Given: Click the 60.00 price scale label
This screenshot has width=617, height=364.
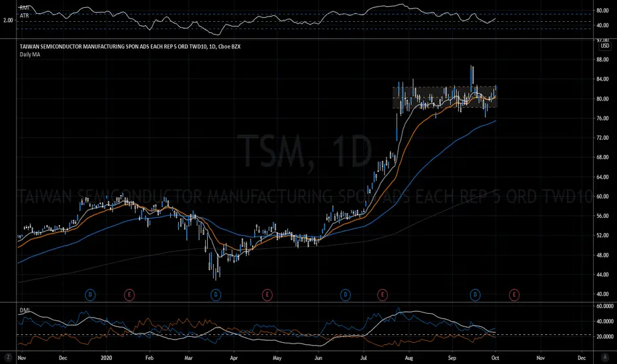Looking at the screenshot, I should coord(602,197).
